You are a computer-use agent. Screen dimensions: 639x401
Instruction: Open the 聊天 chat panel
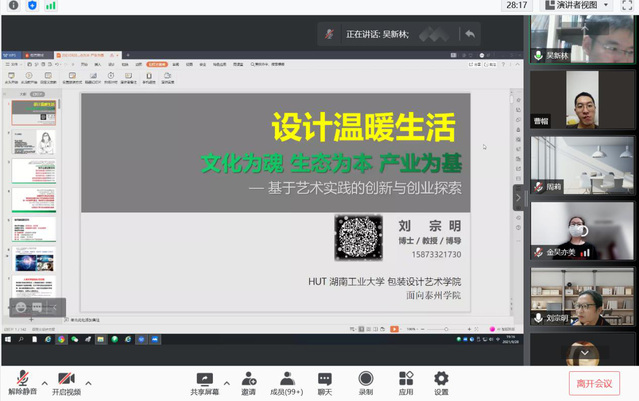[325, 382]
